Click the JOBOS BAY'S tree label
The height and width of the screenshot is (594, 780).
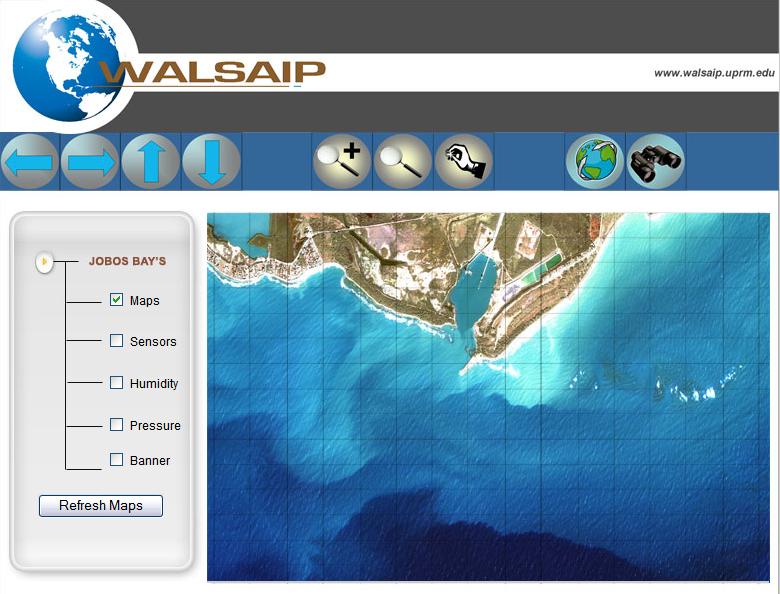(x=127, y=261)
